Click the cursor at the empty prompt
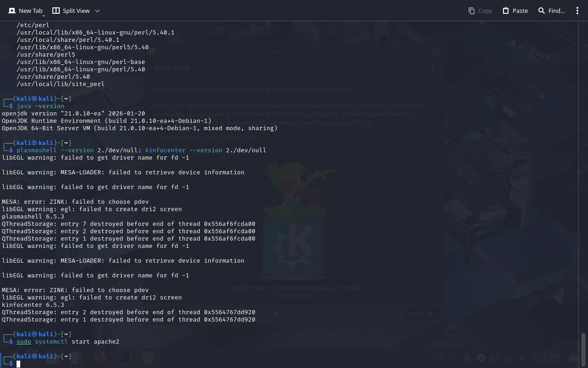588x368 pixels. click(x=18, y=364)
